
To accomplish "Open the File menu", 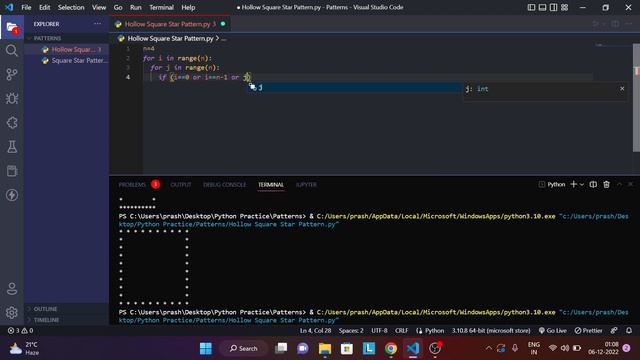I will pyautogui.click(x=26, y=7).
